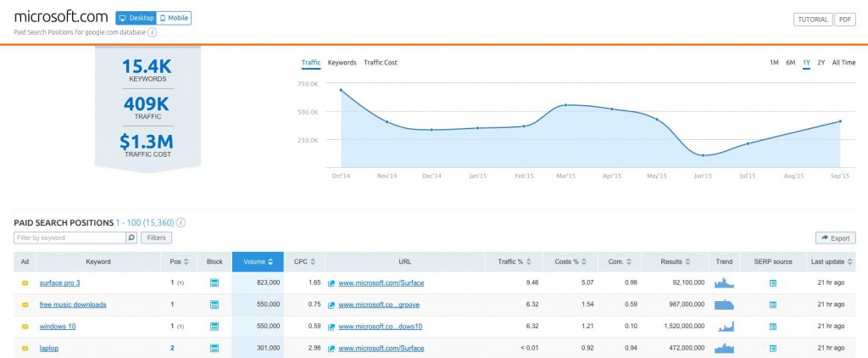Open the block icon for laptop
Viewport: 868px width, 358px height.
pyautogui.click(x=214, y=348)
